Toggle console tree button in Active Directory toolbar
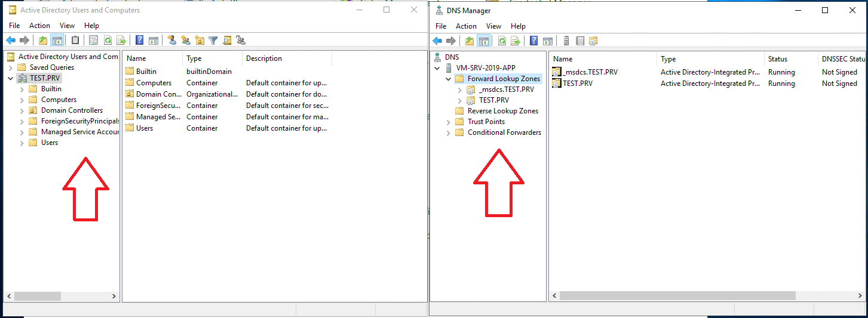 tap(57, 41)
